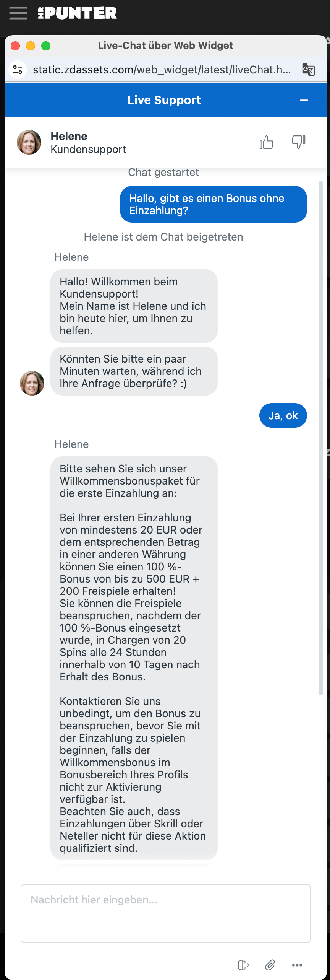Click the Live Support header title

(164, 100)
